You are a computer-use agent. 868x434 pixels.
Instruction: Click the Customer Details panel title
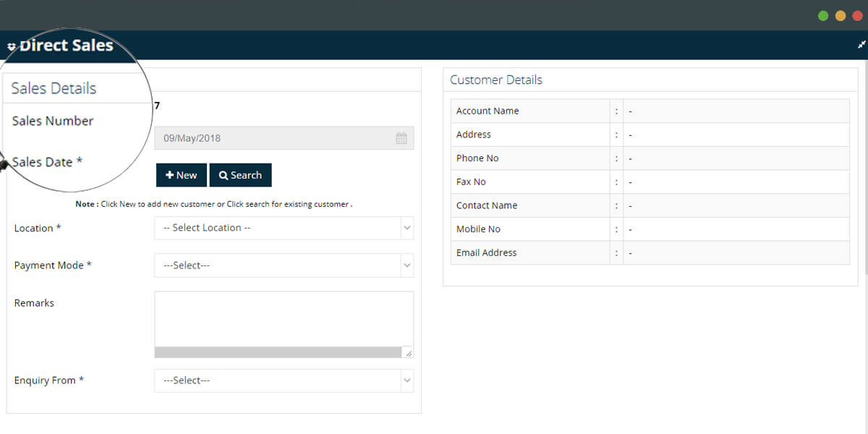495,80
